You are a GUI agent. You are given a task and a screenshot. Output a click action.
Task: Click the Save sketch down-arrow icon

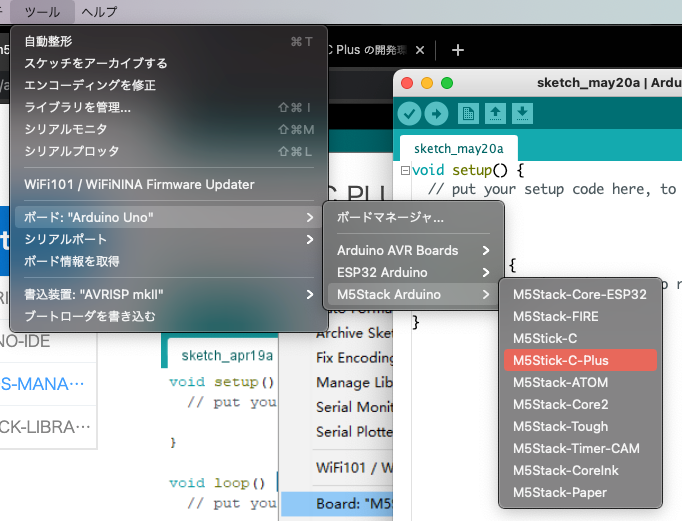coord(522,114)
